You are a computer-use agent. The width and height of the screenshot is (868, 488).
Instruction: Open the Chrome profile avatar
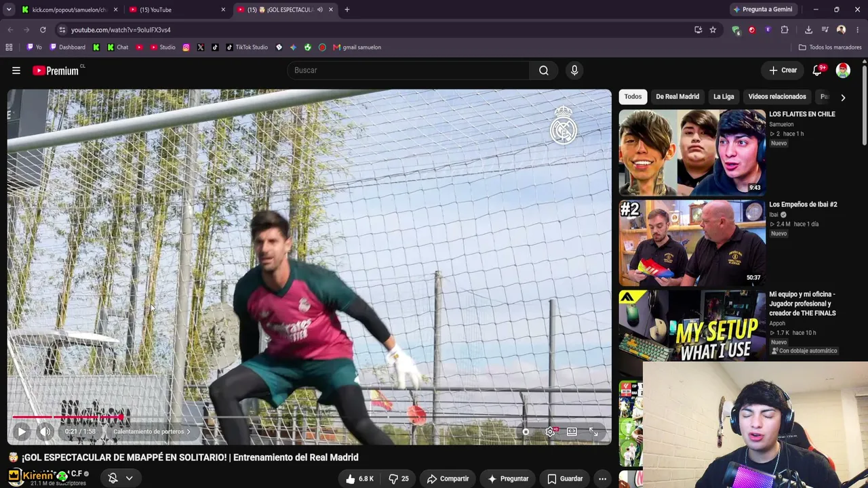(x=842, y=30)
